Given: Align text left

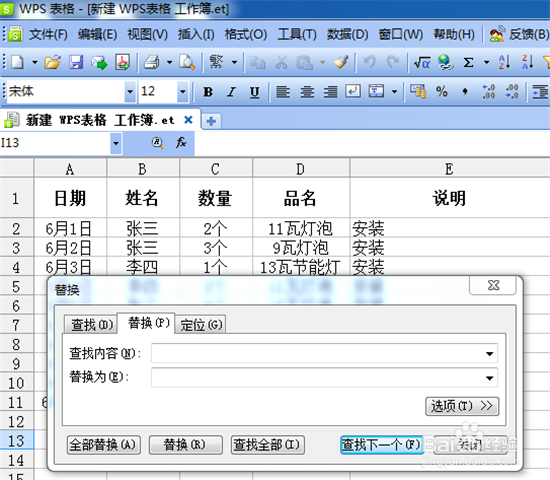Looking at the screenshot, I should 283,92.
